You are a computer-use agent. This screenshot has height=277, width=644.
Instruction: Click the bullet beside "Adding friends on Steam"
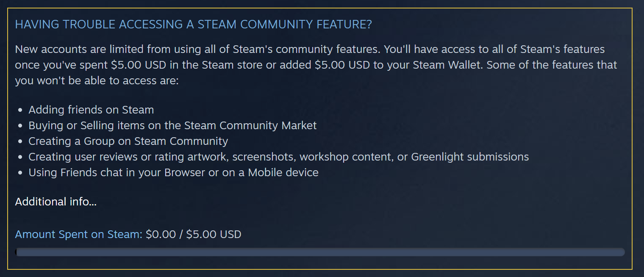tap(20, 111)
